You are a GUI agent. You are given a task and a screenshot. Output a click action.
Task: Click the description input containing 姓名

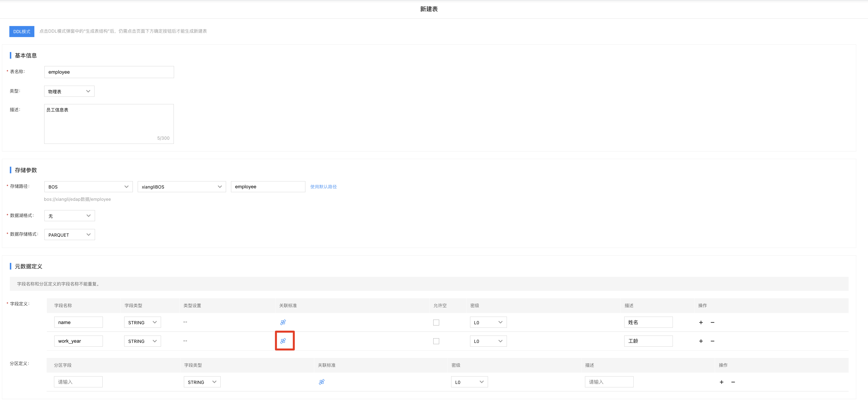click(x=648, y=323)
